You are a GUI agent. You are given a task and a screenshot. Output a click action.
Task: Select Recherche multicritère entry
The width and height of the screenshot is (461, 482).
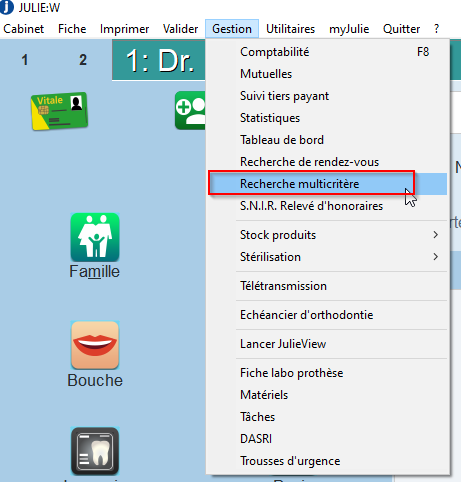coord(328,184)
